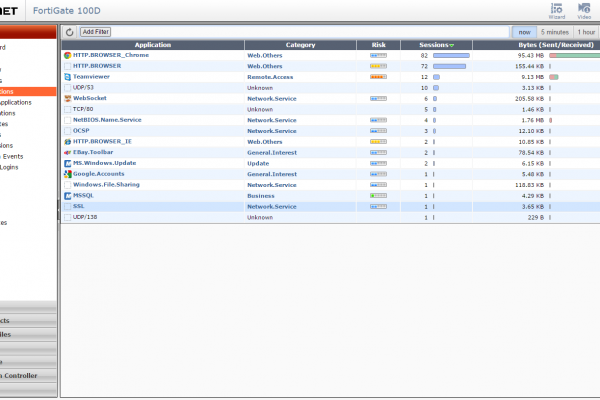The height and width of the screenshot is (400, 600).
Task: Click '229 B' bytes value
Action: coord(536,217)
